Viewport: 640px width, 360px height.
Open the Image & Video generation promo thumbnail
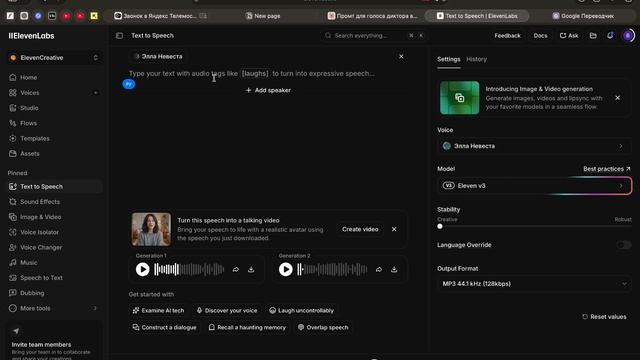click(460, 98)
